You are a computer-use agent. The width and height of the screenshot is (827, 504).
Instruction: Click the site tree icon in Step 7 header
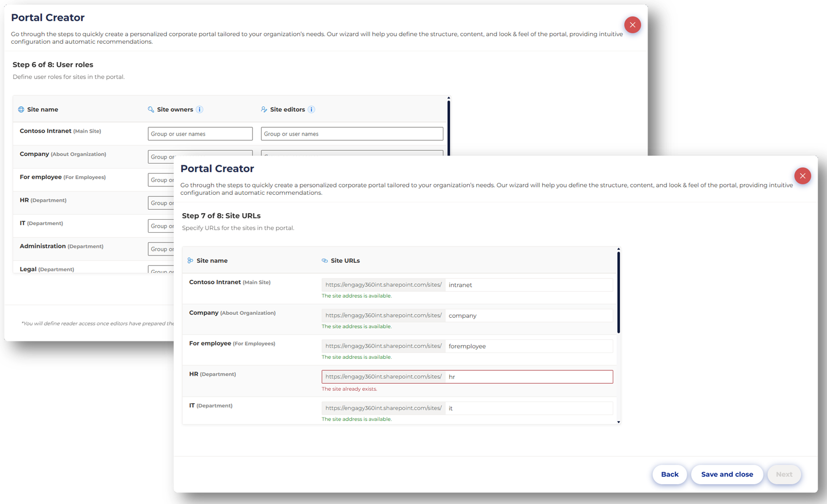click(190, 260)
